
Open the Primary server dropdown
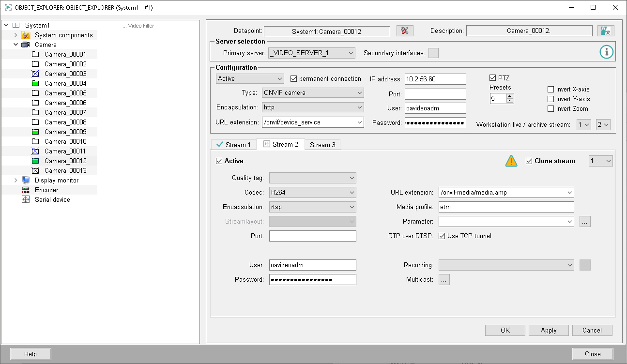[x=312, y=53]
